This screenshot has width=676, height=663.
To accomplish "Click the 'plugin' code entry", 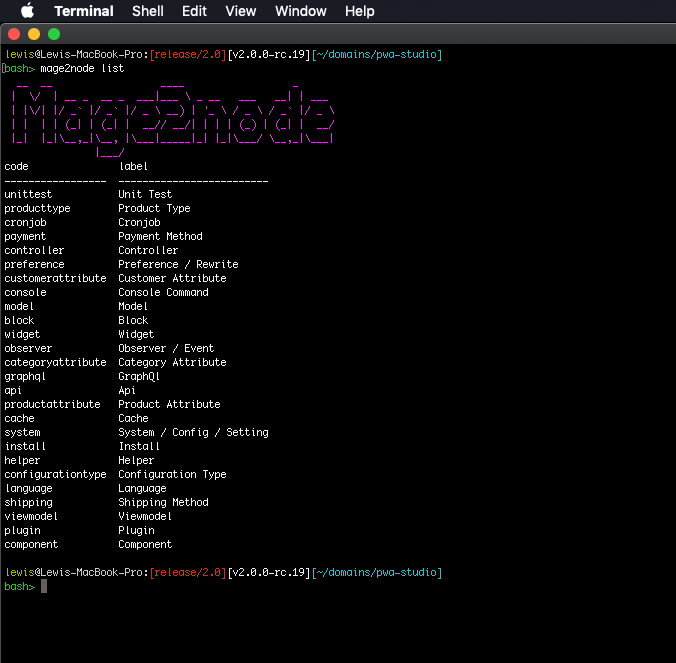I will click(x=22, y=531).
